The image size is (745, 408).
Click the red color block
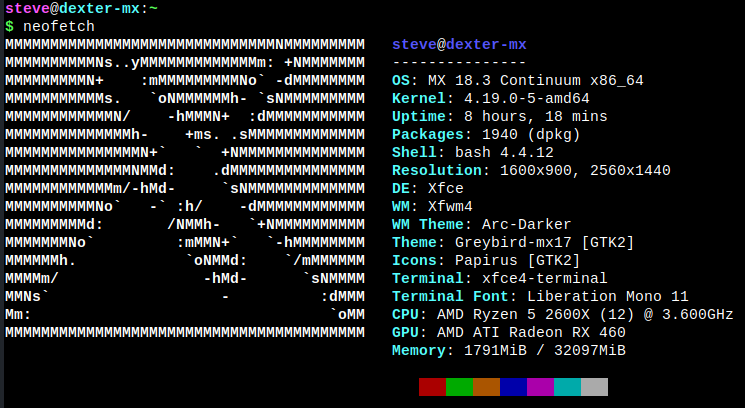pyautogui.click(x=432, y=387)
